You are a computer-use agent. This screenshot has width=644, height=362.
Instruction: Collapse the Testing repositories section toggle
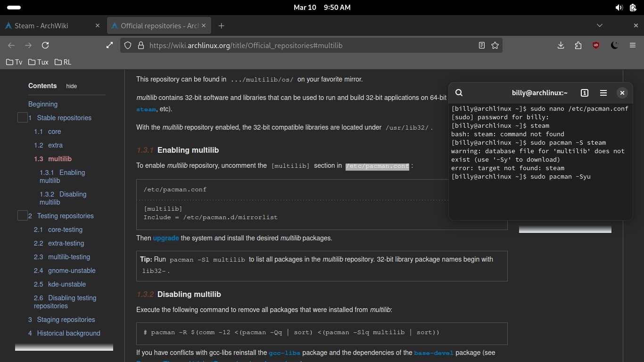[x=22, y=215]
